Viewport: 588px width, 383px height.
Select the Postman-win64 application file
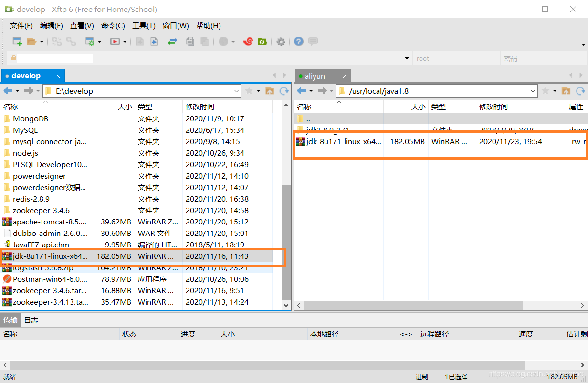click(x=50, y=279)
